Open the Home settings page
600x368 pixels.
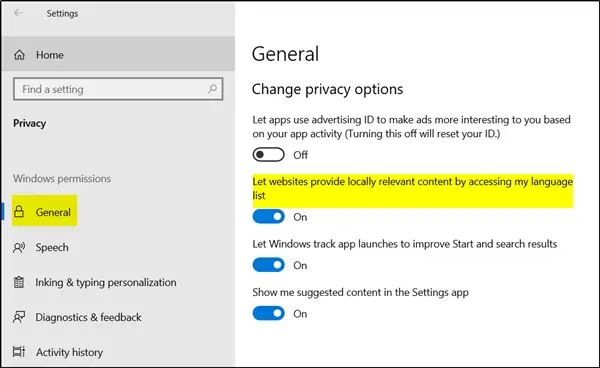coord(118,55)
